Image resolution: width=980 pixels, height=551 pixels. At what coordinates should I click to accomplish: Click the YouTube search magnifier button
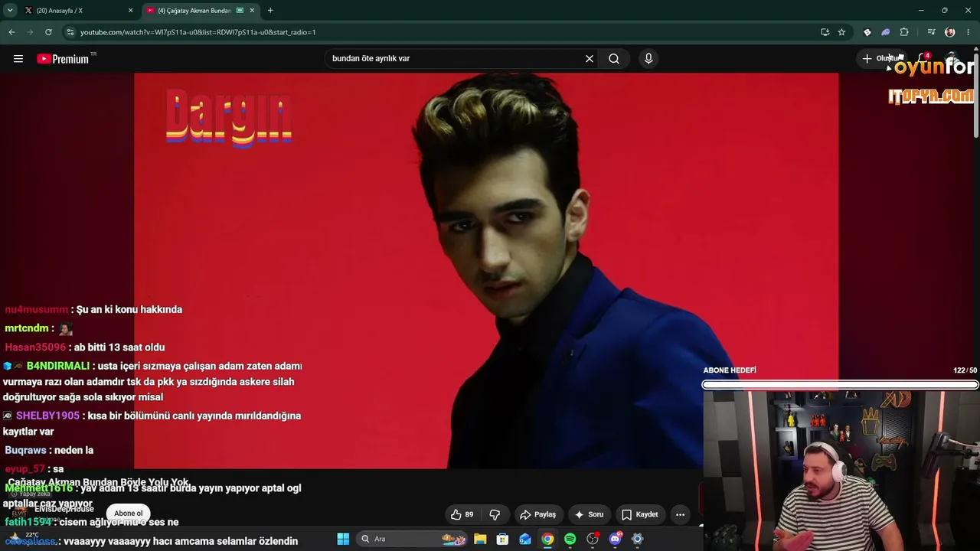point(614,59)
